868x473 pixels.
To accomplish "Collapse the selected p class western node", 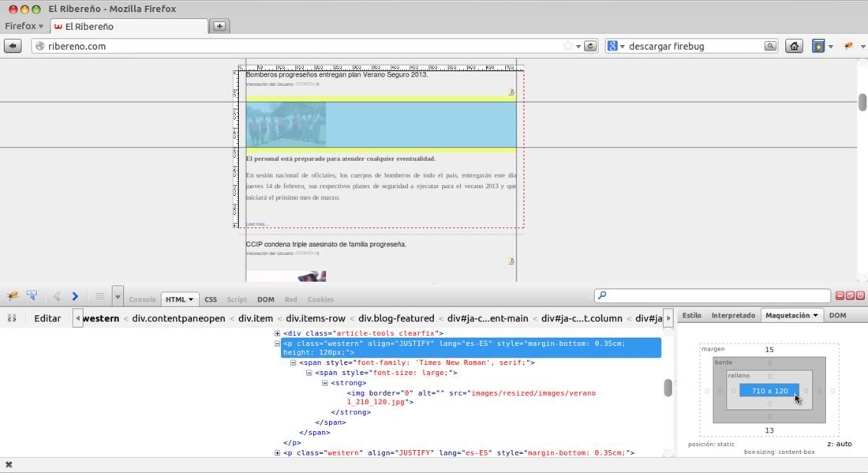I will click(277, 343).
